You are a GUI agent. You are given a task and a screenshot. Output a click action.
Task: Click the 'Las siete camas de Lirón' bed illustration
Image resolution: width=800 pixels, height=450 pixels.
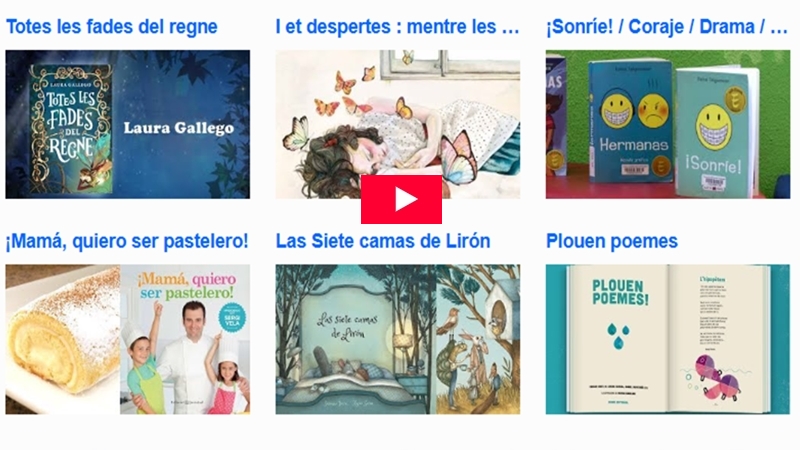coord(356,339)
